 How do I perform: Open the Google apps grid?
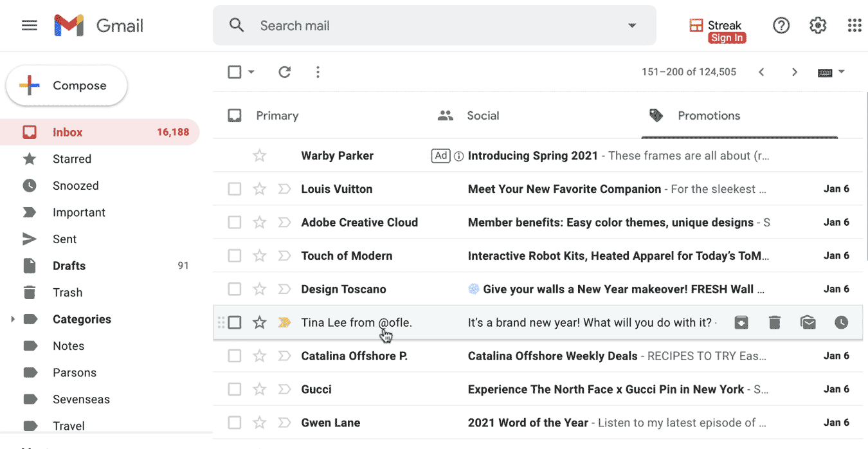tap(854, 26)
